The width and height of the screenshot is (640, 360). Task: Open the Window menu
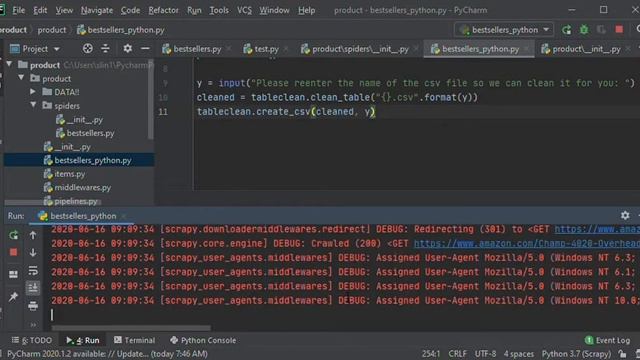click(274, 10)
